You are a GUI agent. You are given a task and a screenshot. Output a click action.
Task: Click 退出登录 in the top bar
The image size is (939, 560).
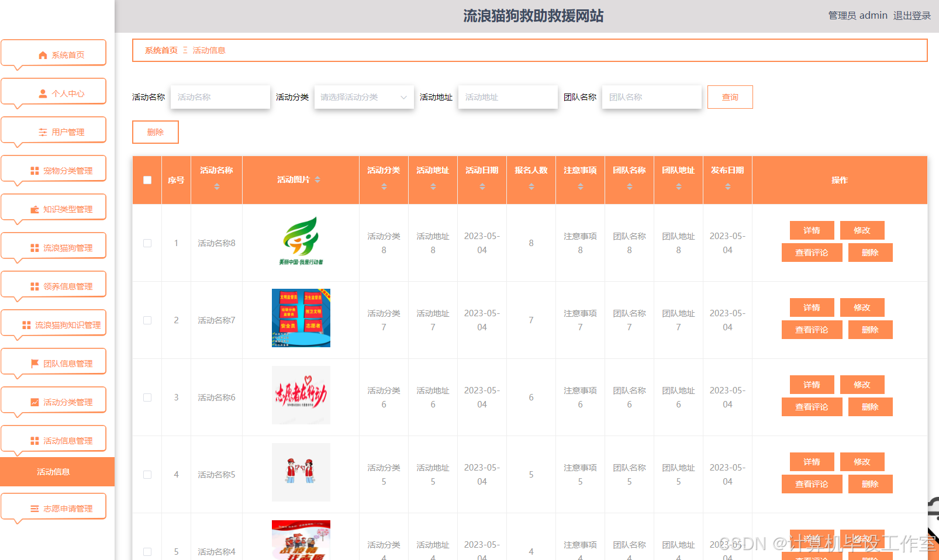point(912,16)
